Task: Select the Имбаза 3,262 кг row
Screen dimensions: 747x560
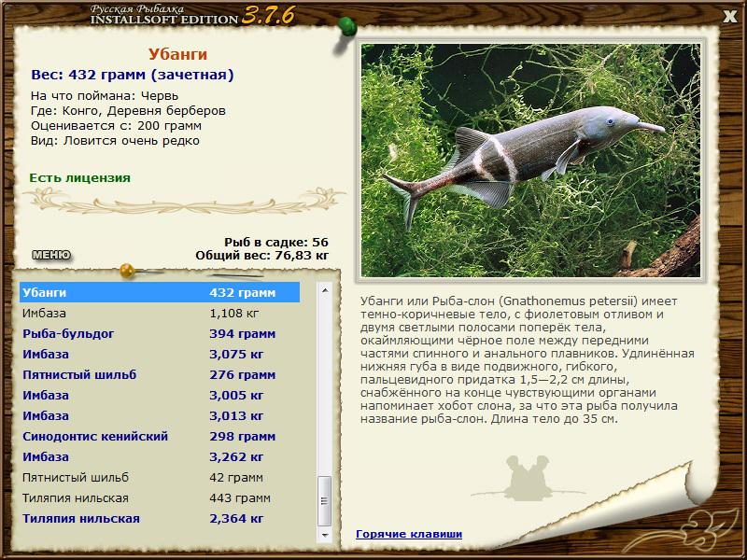Action: click(x=160, y=456)
